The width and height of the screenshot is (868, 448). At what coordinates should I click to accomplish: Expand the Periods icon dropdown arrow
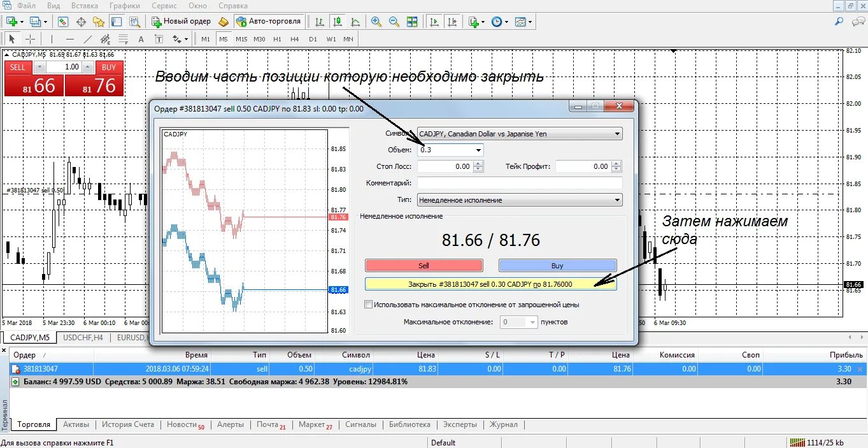click(506, 22)
